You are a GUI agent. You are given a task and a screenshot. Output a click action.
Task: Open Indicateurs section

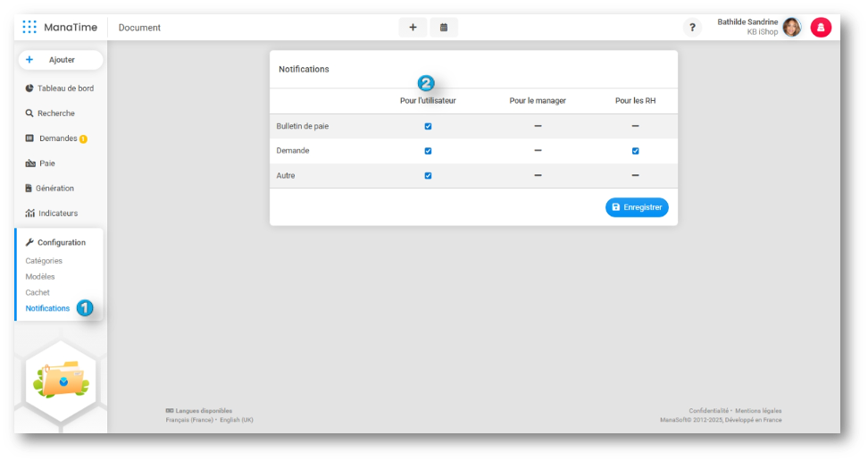click(x=60, y=213)
